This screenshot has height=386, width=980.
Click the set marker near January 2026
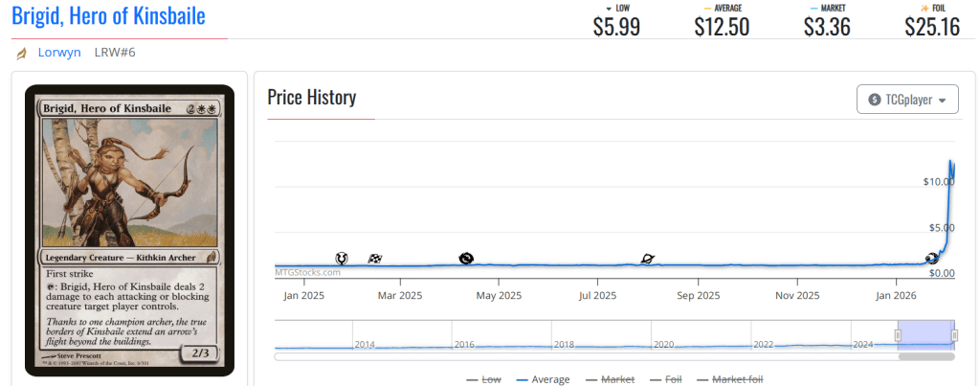[x=932, y=258]
